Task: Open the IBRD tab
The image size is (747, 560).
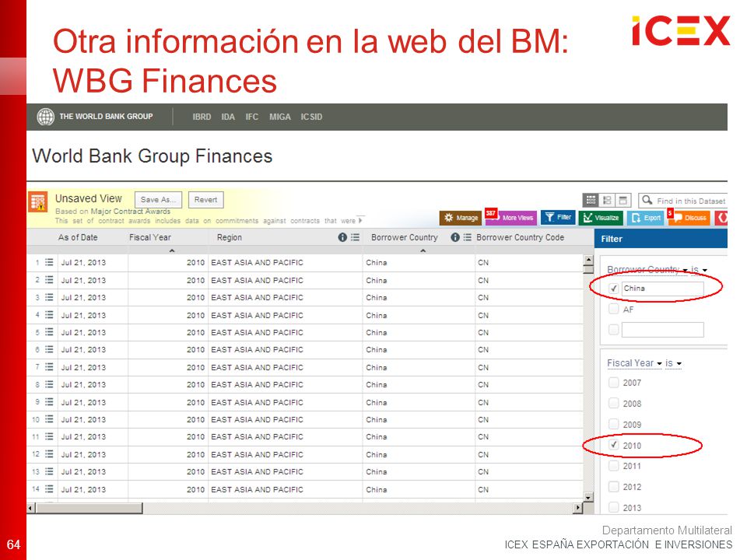Action: (x=202, y=117)
